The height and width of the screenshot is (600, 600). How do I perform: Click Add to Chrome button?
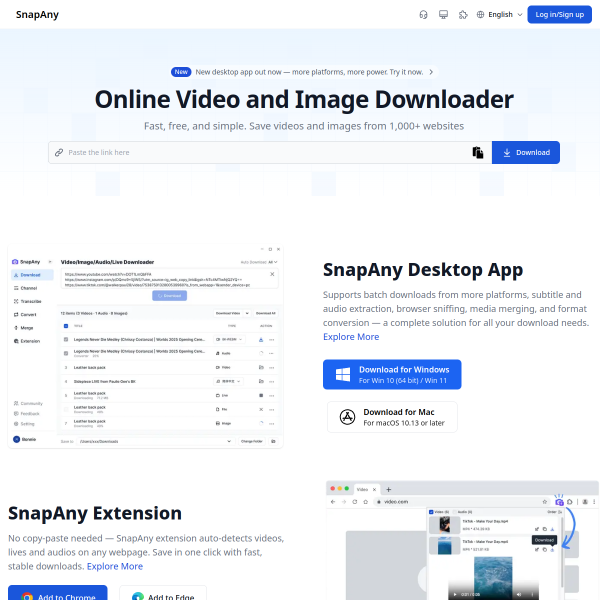[x=58, y=592]
